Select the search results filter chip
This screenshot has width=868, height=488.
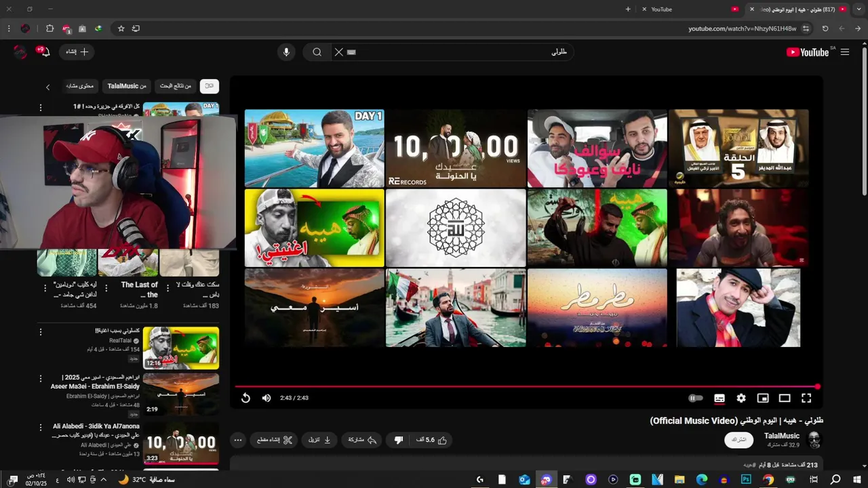(x=176, y=86)
